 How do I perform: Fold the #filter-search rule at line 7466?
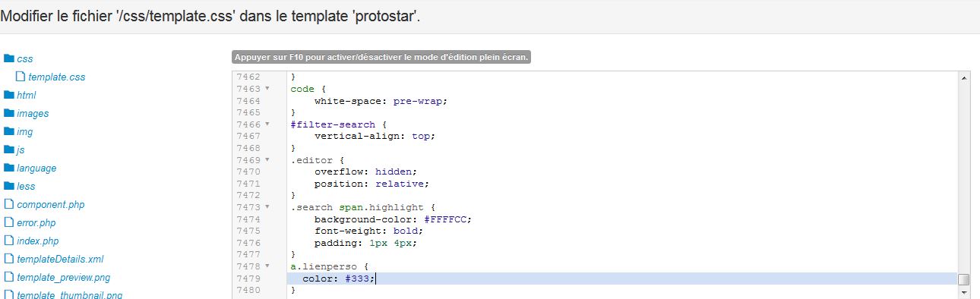pyautogui.click(x=267, y=124)
